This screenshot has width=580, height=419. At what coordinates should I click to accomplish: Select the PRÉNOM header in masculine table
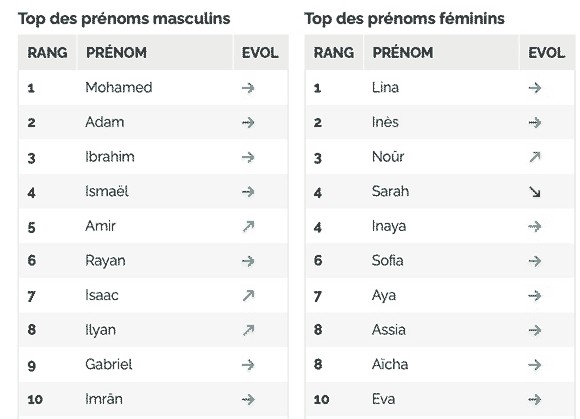click(x=116, y=53)
